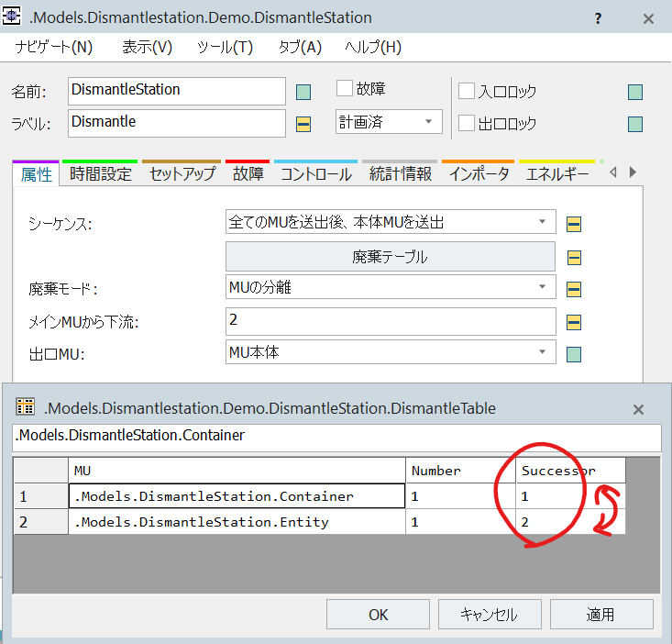The height and width of the screenshot is (644, 672).
Task: Toggle the inheritance square beside 出口MU
Action: coord(574,355)
